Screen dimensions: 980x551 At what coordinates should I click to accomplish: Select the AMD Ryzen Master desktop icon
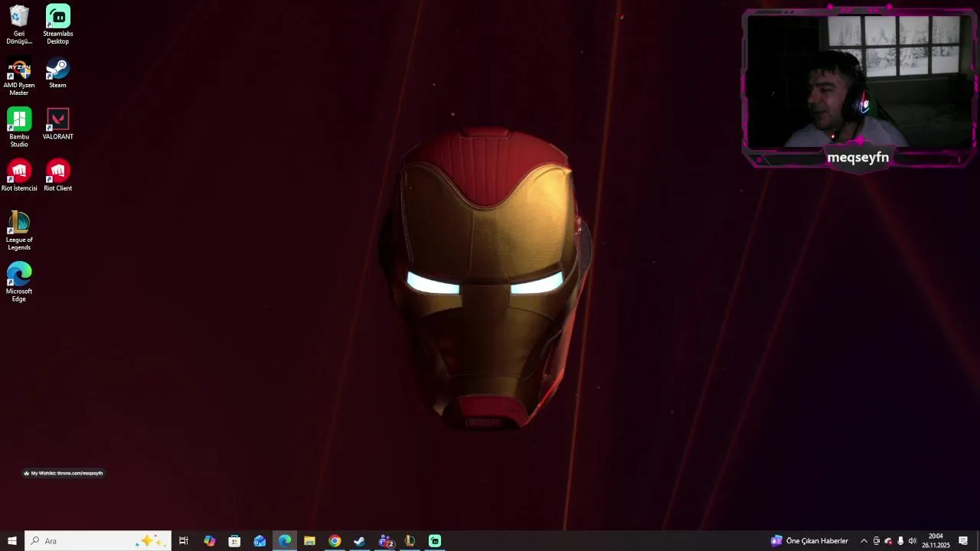pos(19,77)
